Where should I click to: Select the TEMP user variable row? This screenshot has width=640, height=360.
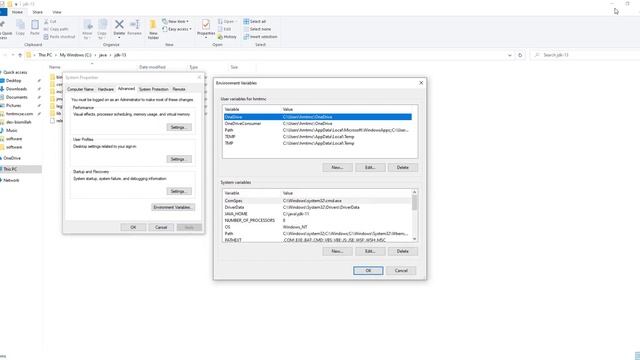(x=318, y=137)
